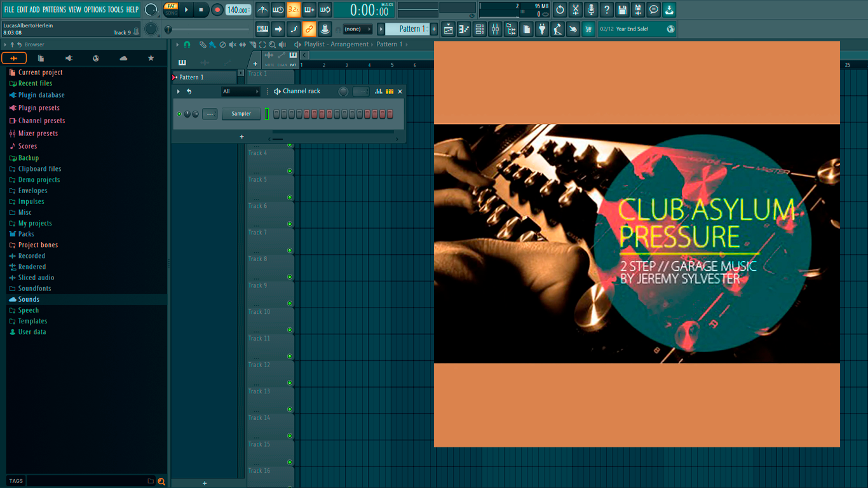Open the OPTIONS menu
Viewport: 868px width, 488px height.
[x=95, y=10]
